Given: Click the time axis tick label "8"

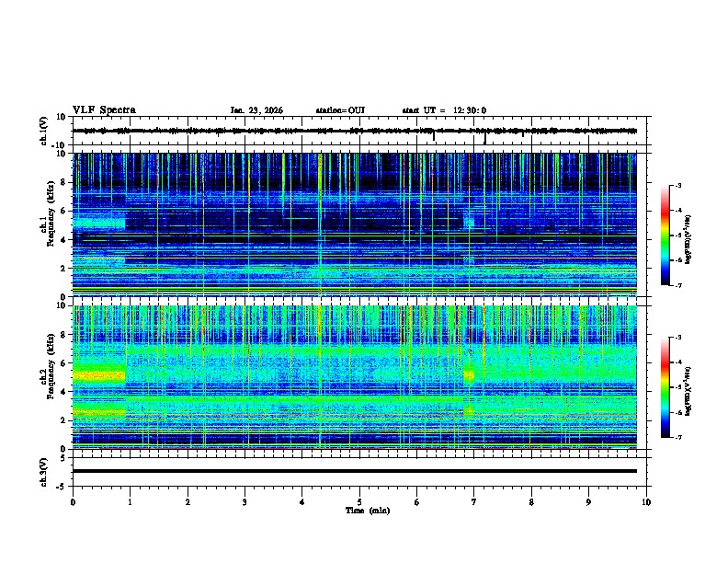Looking at the screenshot, I should [531, 502].
